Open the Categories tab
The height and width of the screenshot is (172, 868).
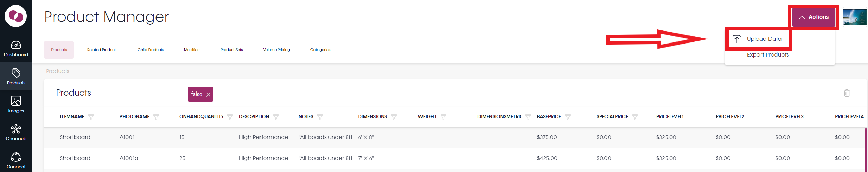point(320,50)
